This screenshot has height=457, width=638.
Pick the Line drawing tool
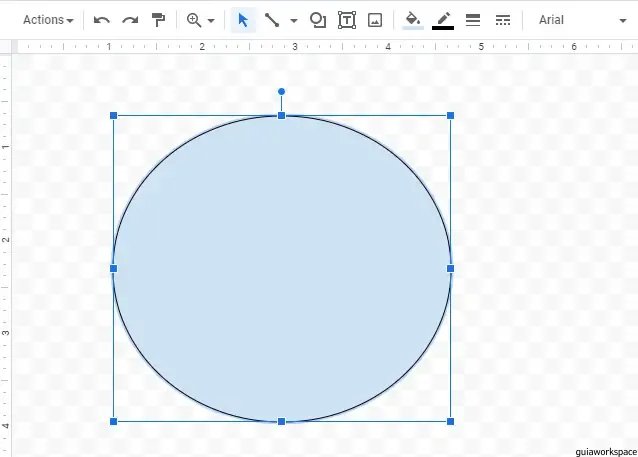tap(272, 20)
